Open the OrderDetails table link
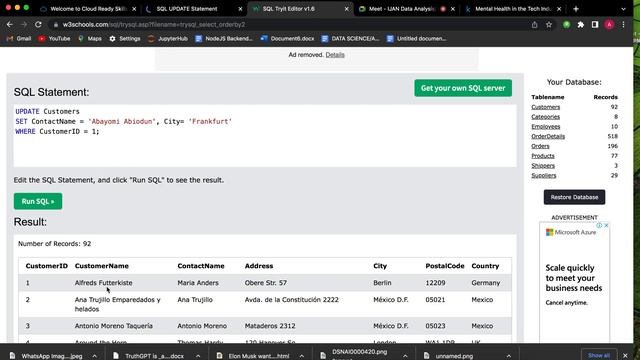Screen dimensions: 640x360 pyautogui.click(x=548, y=136)
